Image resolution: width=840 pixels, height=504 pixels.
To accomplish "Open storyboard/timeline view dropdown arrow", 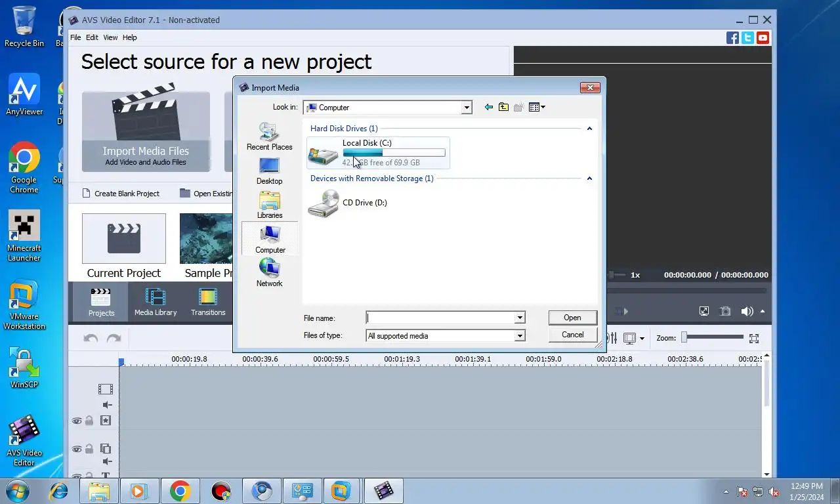I will point(642,339).
